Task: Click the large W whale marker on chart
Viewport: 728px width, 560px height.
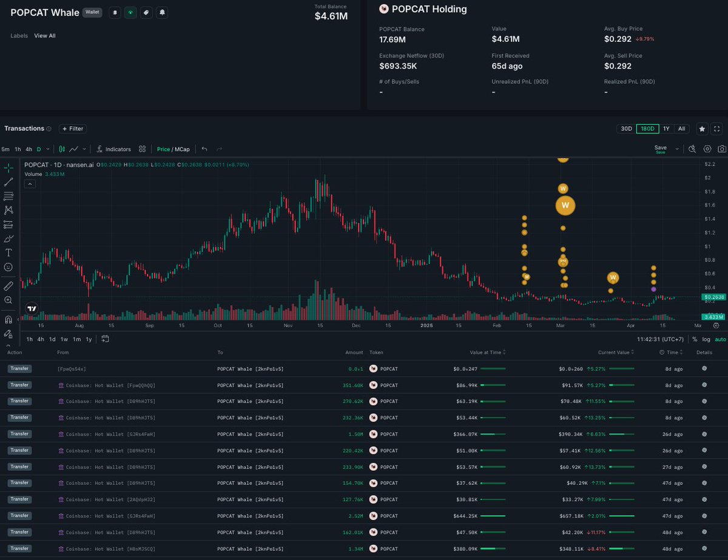Action: tap(565, 206)
